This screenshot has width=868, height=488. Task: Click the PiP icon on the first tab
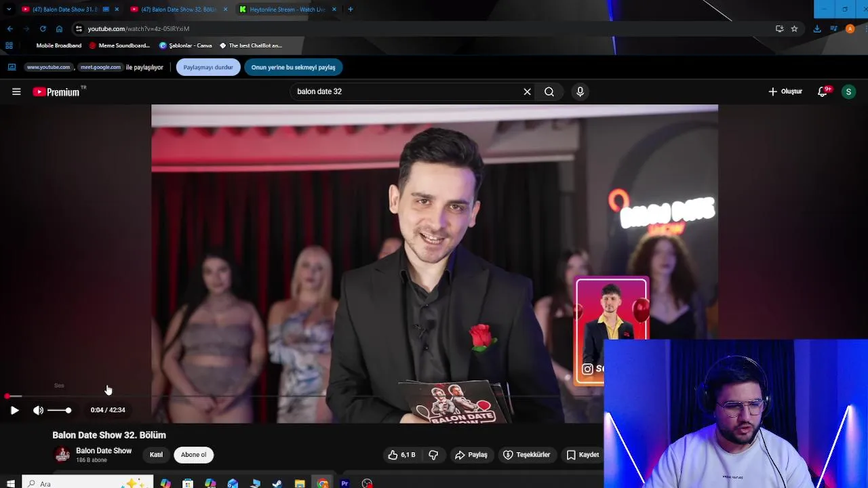click(106, 9)
